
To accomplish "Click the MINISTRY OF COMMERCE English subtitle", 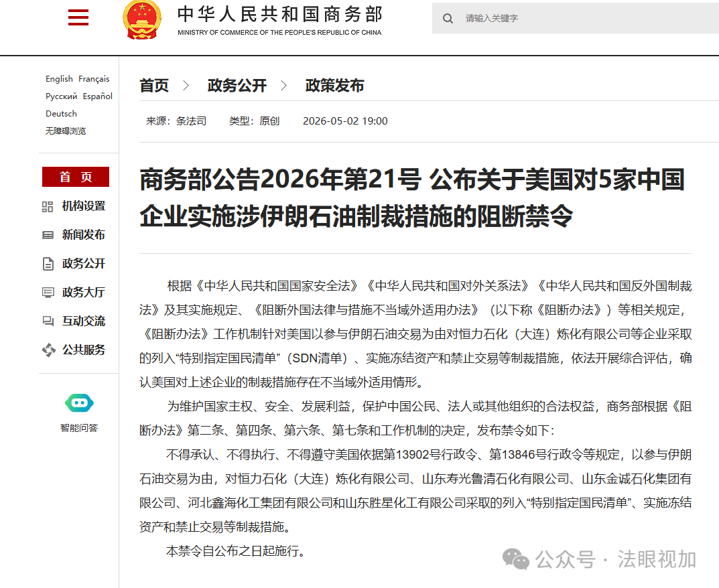I will (x=279, y=33).
